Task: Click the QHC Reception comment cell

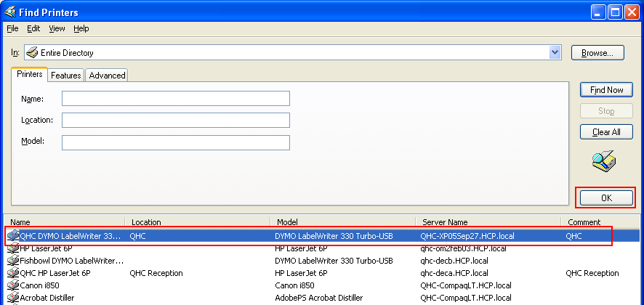Action: 592,273
